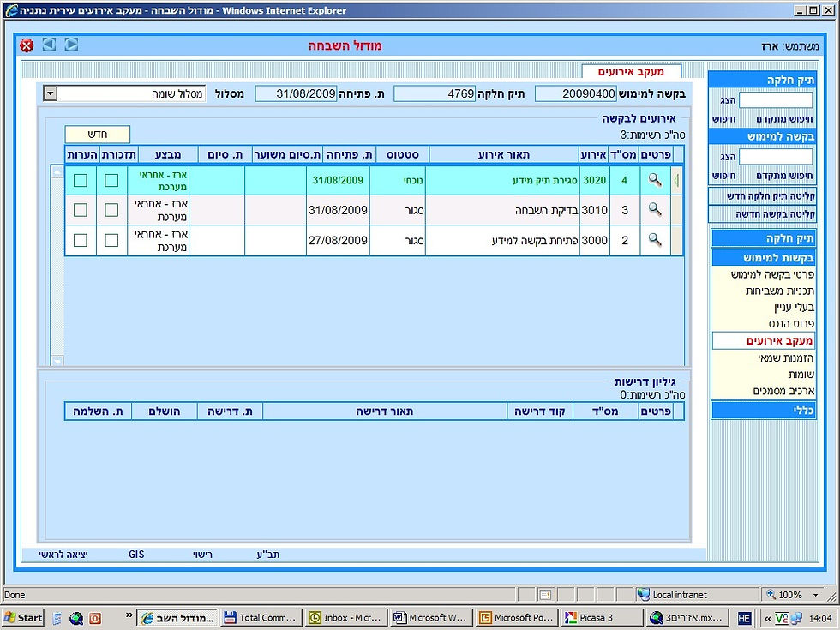Expand the בקשות למימוש sidebar section header
840x630 pixels.
(764, 258)
